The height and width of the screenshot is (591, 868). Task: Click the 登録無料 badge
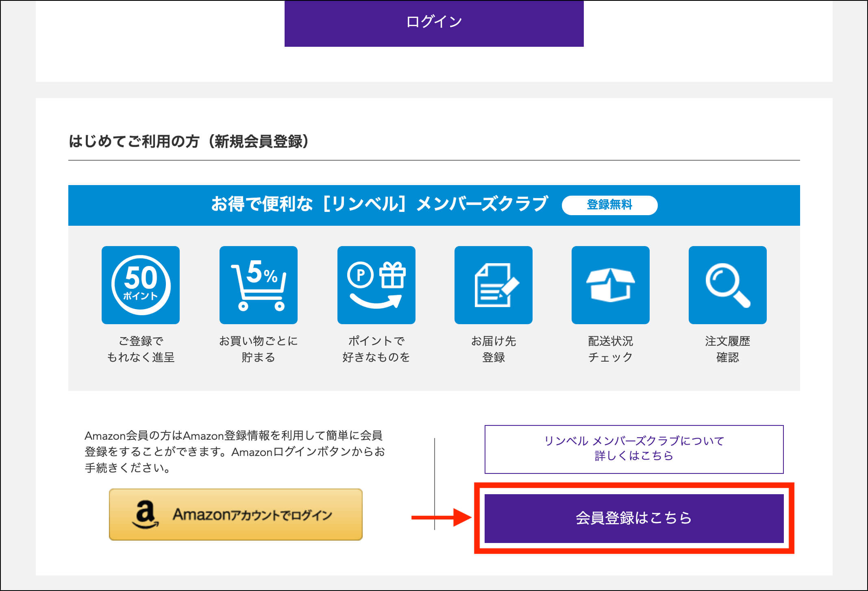coord(609,205)
